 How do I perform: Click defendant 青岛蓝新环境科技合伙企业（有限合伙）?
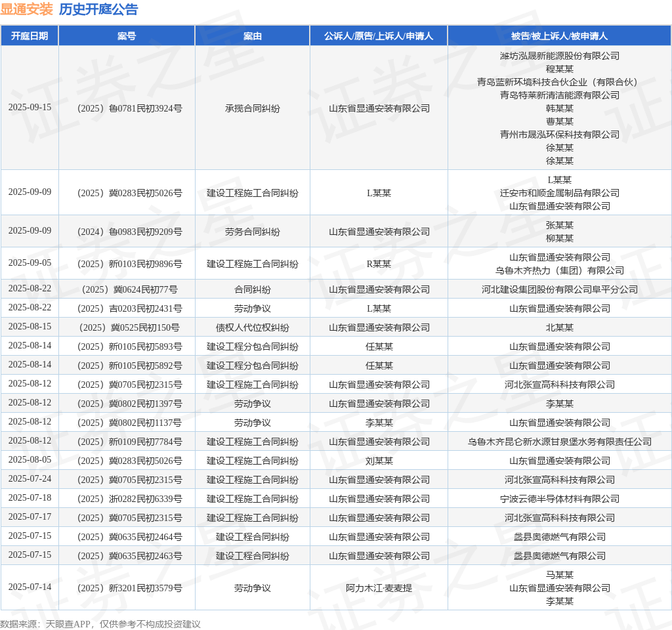click(x=559, y=82)
